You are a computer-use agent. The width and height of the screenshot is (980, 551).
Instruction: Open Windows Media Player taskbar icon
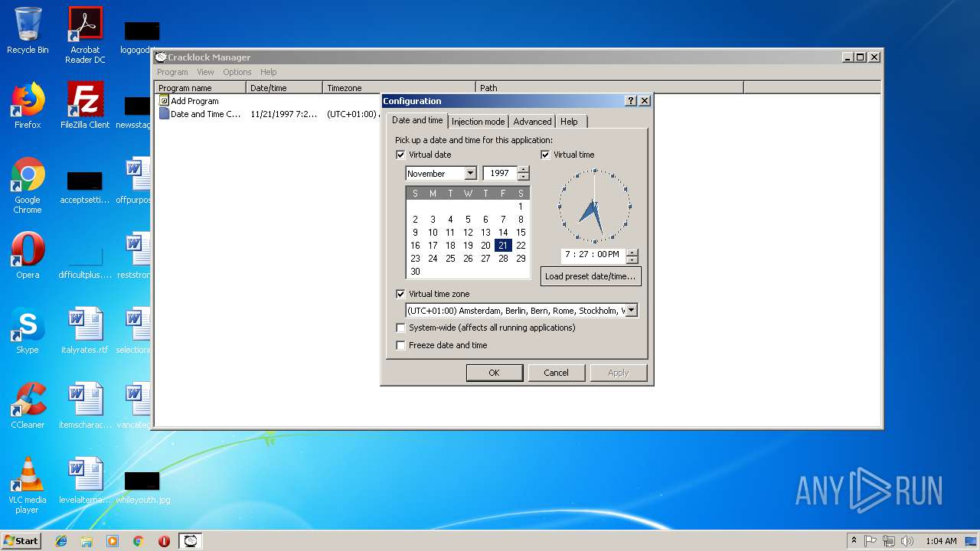coord(113,541)
